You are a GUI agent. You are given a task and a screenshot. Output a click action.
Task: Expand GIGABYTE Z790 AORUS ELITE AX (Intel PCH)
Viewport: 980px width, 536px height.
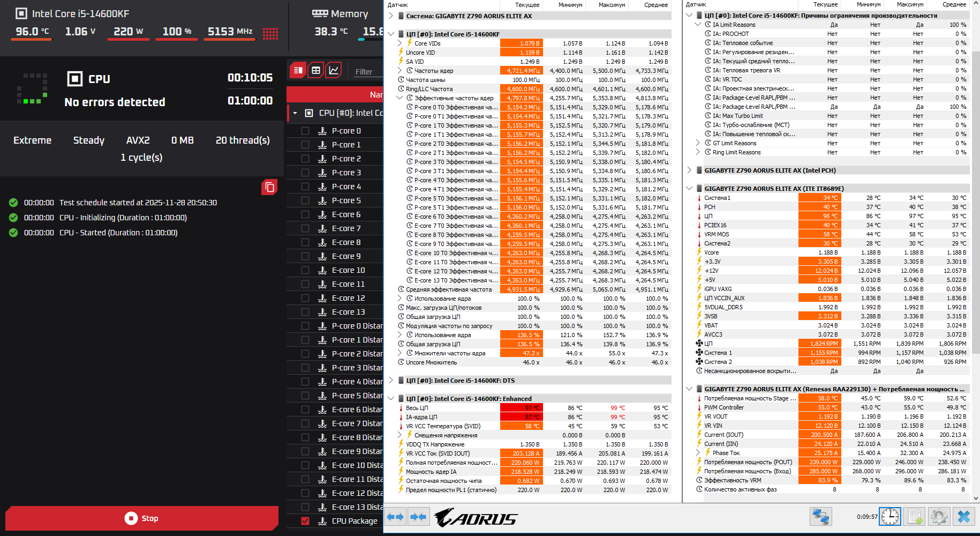pos(689,170)
